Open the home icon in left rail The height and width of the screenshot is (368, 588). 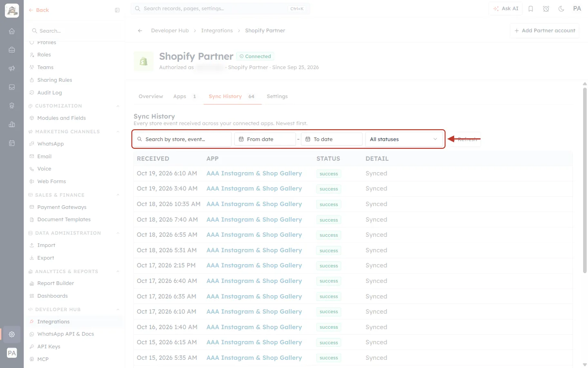(12, 31)
